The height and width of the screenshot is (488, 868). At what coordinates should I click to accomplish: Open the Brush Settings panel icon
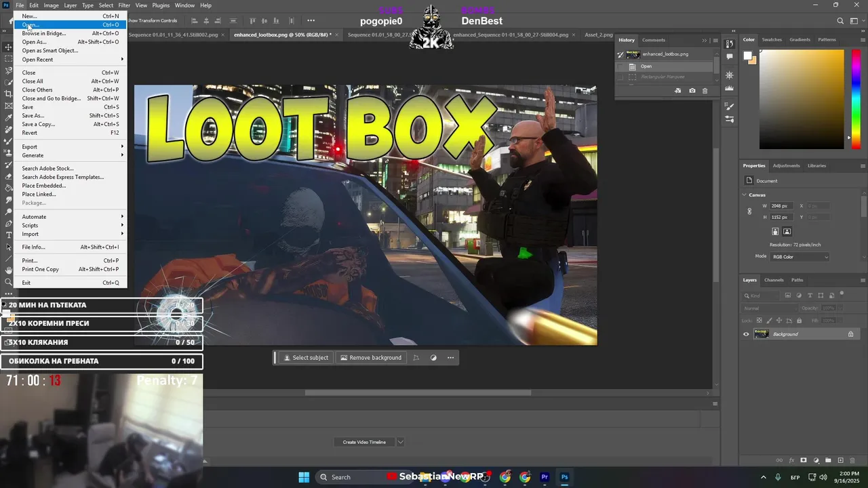(730, 106)
